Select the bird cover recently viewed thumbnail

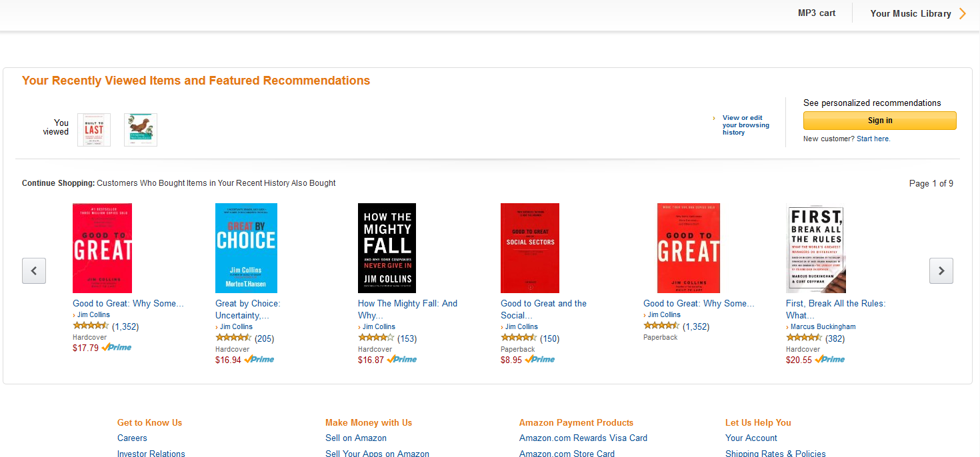(141, 130)
